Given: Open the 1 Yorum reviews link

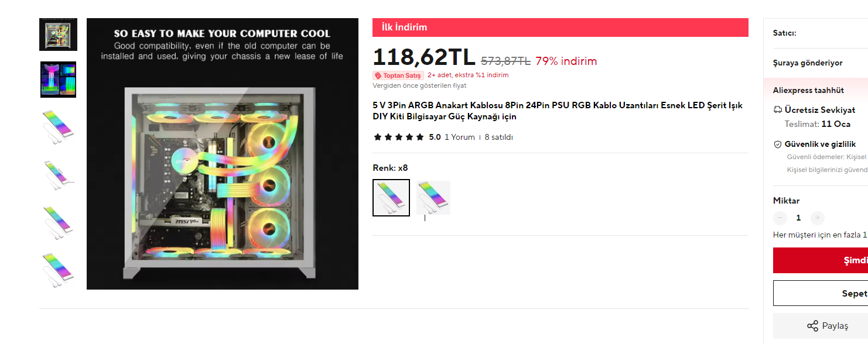Looking at the screenshot, I should [460, 137].
